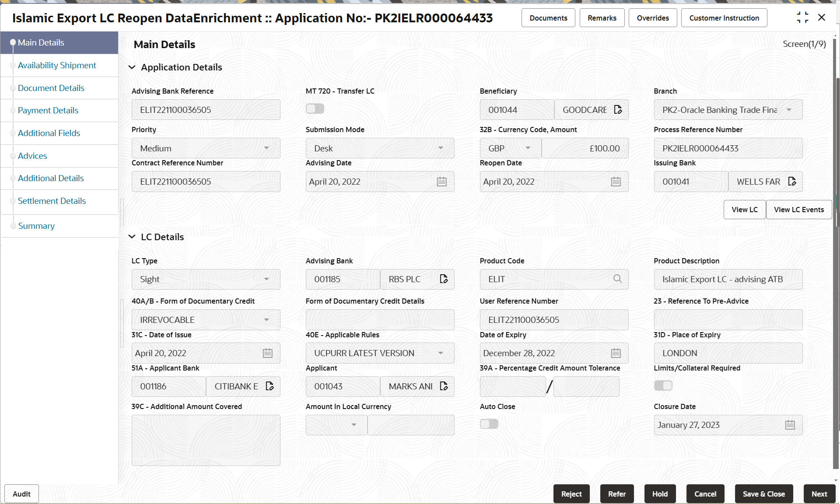The height and width of the screenshot is (504, 840).
Task: Enable Auto Close switch
Action: click(489, 424)
